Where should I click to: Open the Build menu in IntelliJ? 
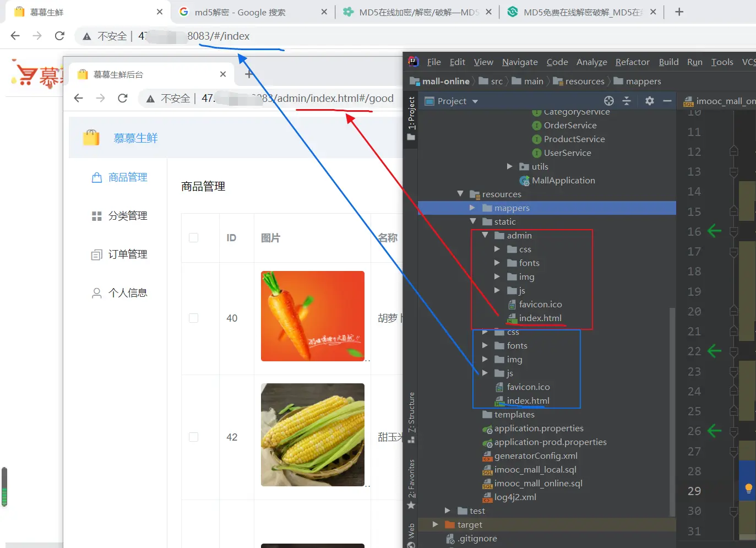click(668, 62)
